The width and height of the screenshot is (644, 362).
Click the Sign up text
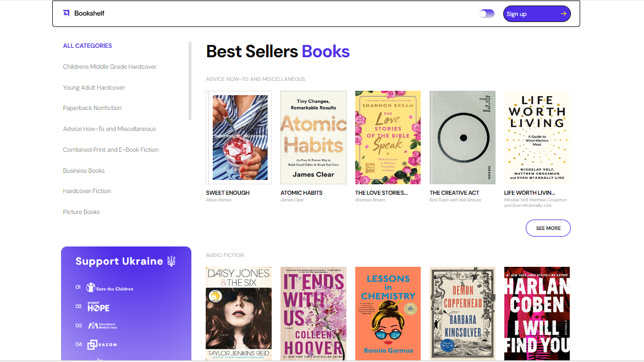(x=516, y=14)
